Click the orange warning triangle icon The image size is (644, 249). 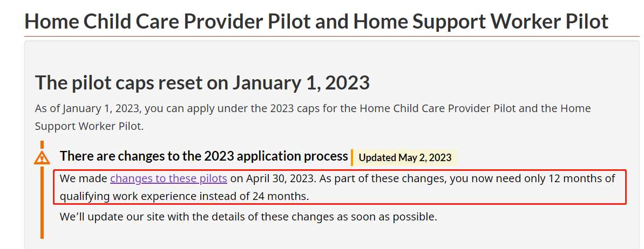point(42,157)
